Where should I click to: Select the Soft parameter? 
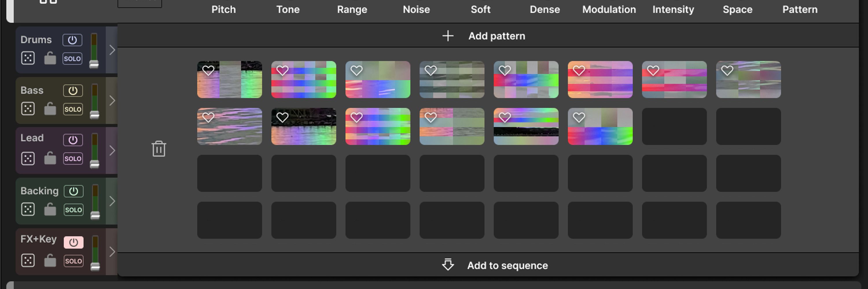pyautogui.click(x=481, y=10)
